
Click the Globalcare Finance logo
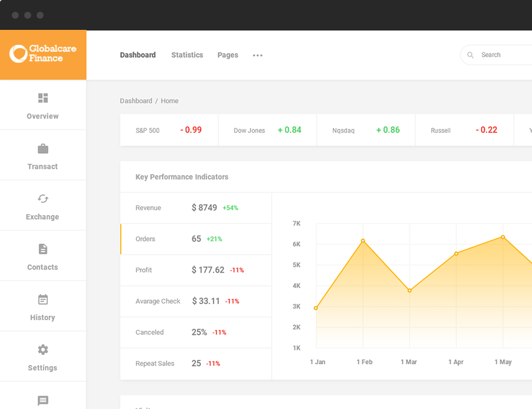[37, 54]
